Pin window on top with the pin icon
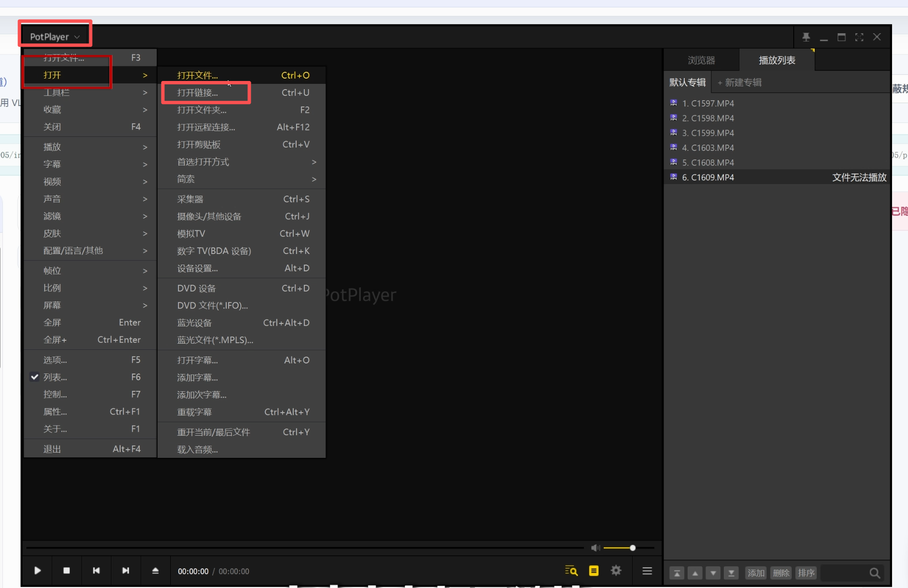Viewport: 908px width, 588px height. [x=806, y=37]
